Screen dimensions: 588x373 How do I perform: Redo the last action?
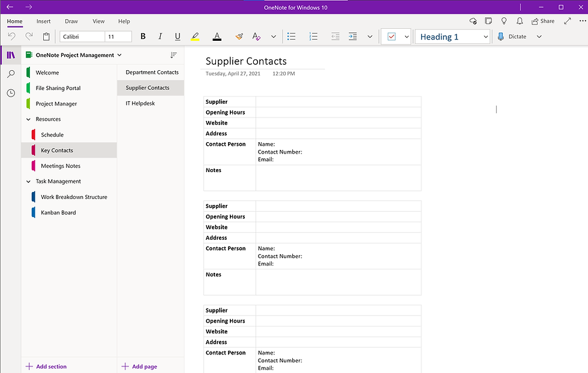[29, 37]
